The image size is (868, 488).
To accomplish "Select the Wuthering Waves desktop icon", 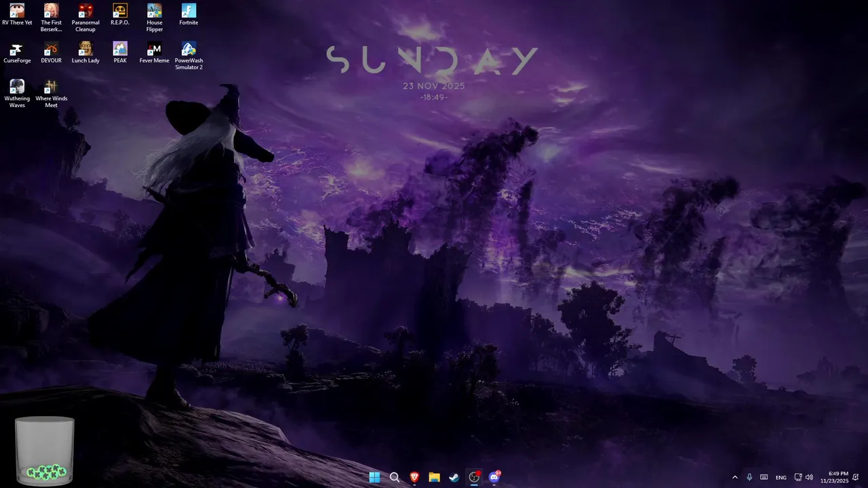I will click(x=17, y=94).
